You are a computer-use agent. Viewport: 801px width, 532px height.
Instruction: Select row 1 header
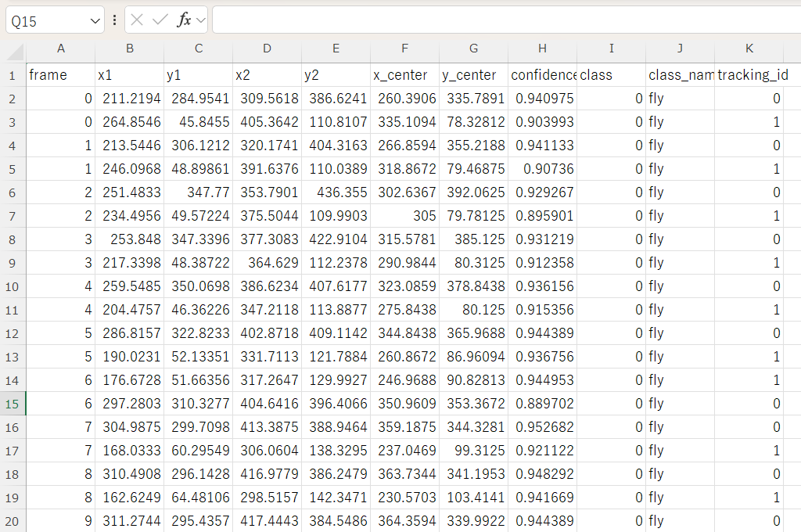13,75
